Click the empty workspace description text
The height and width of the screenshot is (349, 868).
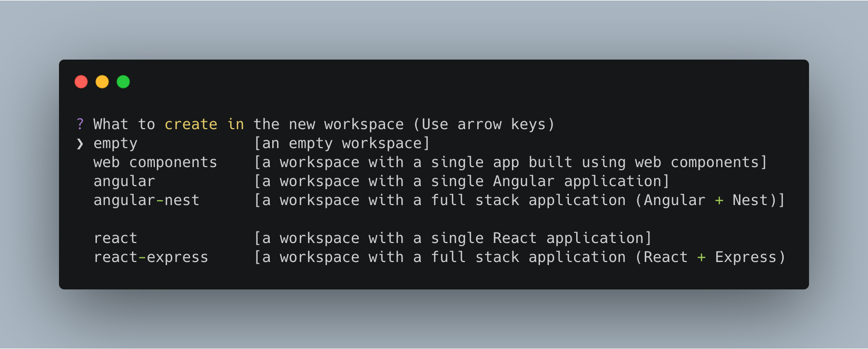(341, 143)
